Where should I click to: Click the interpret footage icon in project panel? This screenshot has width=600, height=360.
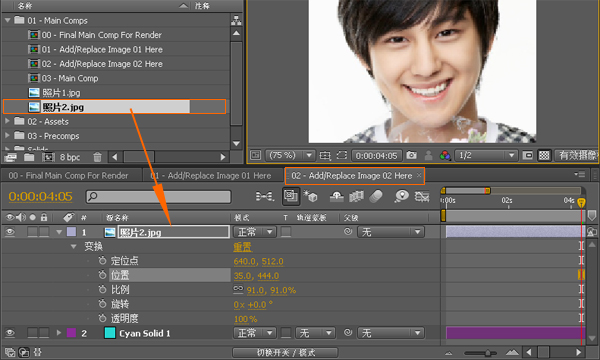[x=11, y=157]
